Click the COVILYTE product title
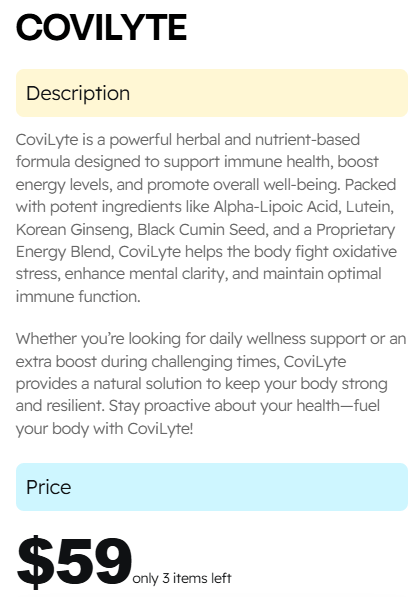Screen dimensions: 415x597 tap(101, 27)
